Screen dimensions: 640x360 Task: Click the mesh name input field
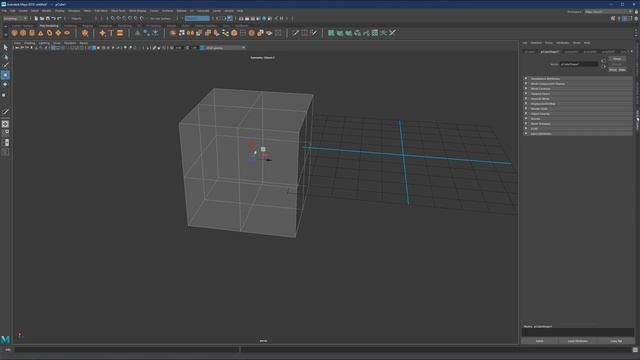579,64
